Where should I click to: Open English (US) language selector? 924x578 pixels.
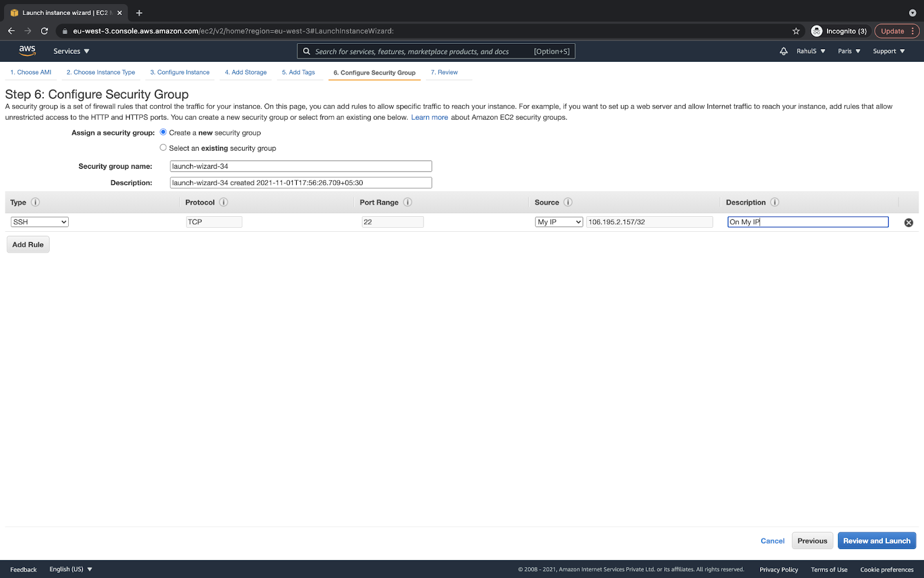(71, 569)
